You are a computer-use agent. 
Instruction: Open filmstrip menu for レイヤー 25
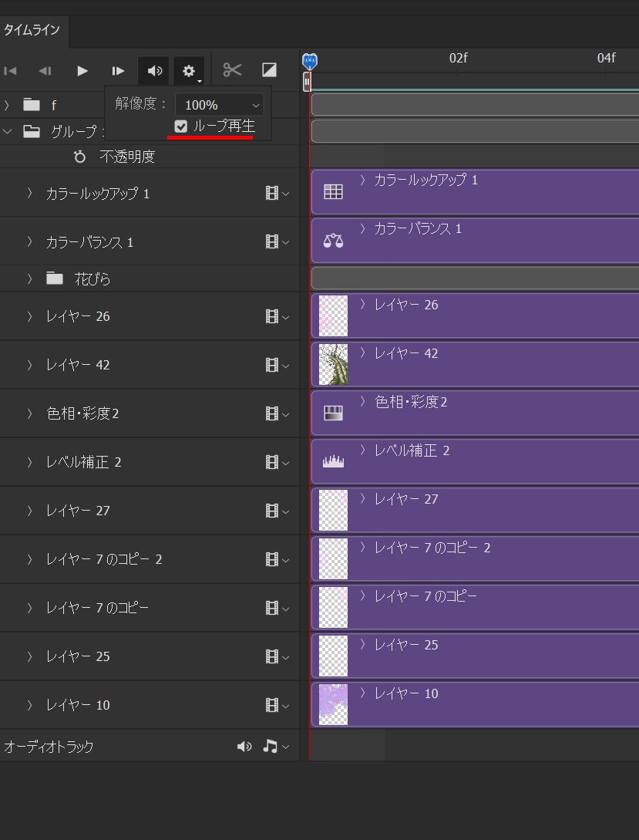277,656
